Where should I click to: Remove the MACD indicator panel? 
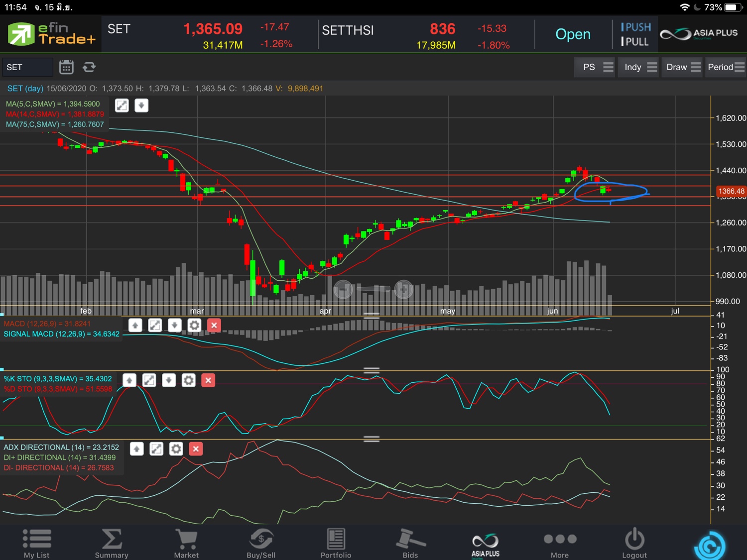[x=214, y=326]
